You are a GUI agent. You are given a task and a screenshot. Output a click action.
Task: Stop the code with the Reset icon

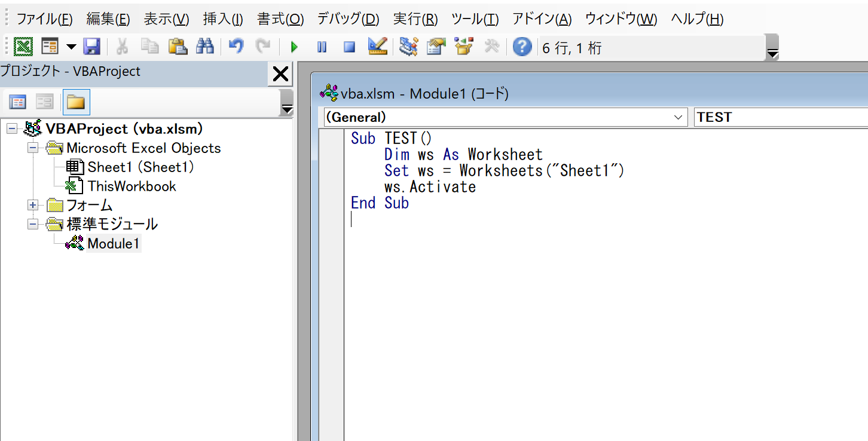pyautogui.click(x=349, y=47)
